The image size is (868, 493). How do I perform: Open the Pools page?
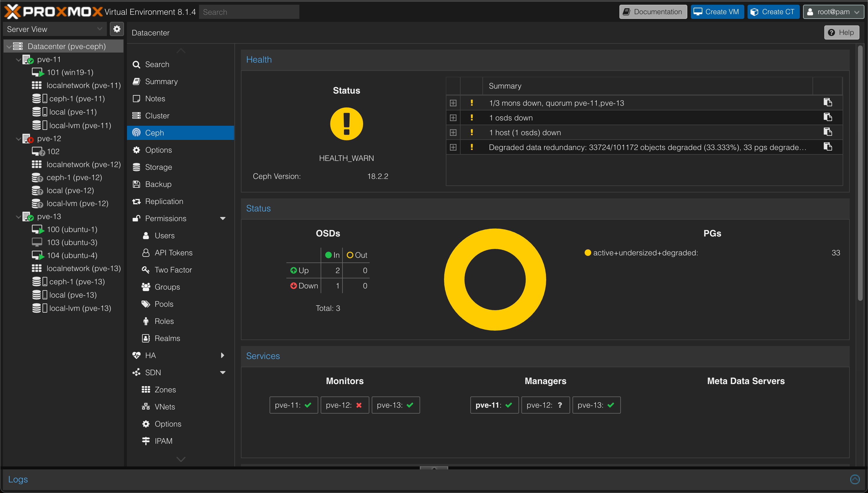[180, 304]
